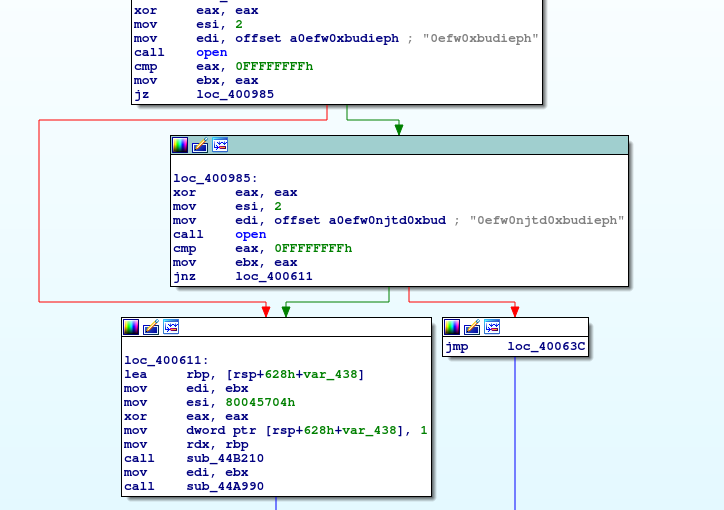Image resolution: width=724 pixels, height=510 pixels.
Task: Follow the jmp loc_40063C target
Action: [x=546, y=346]
